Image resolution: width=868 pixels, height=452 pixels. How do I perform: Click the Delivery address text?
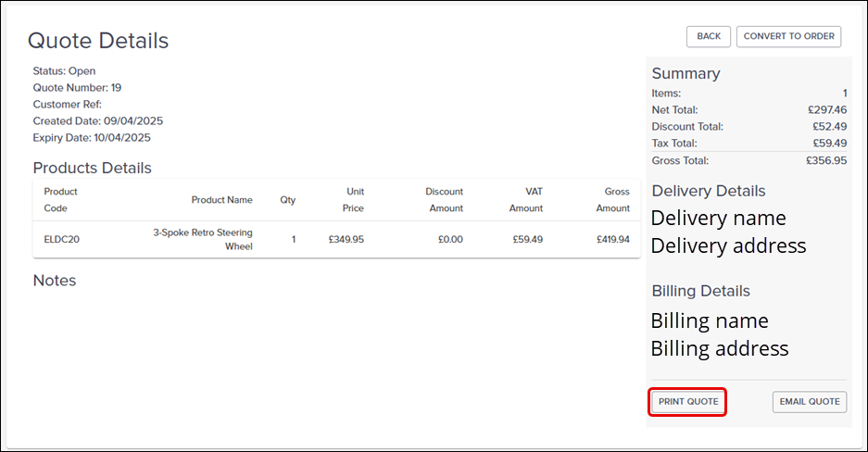728,245
